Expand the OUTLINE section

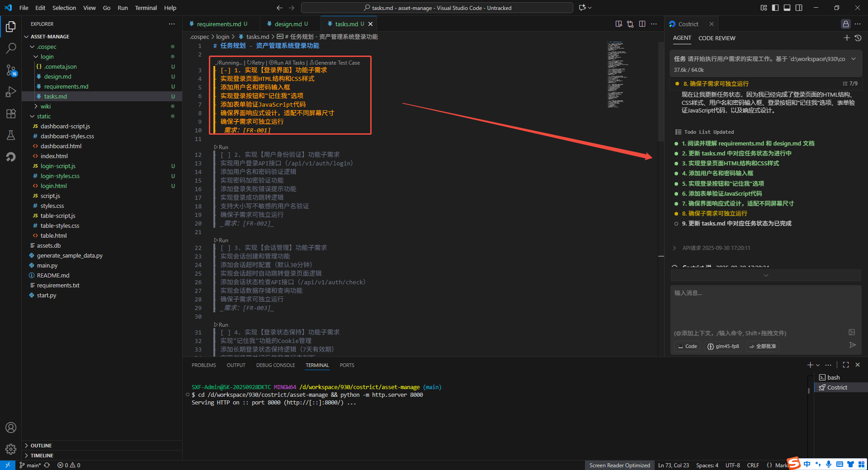click(41, 446)
